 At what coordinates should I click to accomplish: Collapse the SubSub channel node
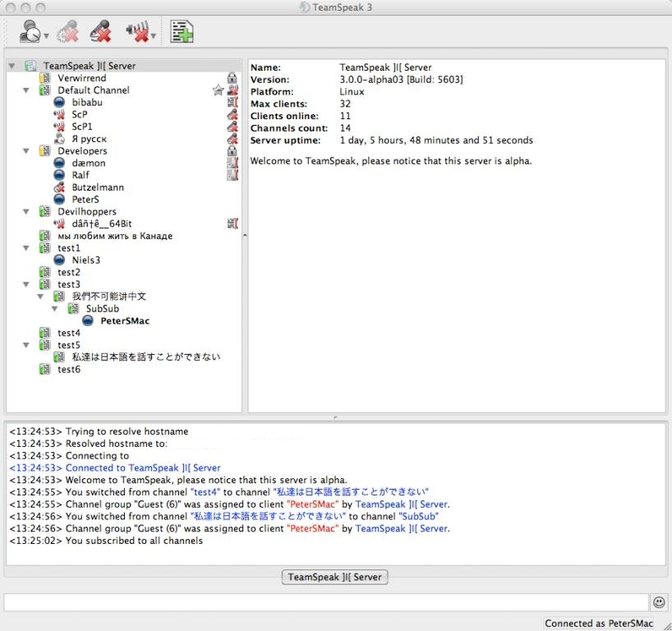click(x=54, y=309)
